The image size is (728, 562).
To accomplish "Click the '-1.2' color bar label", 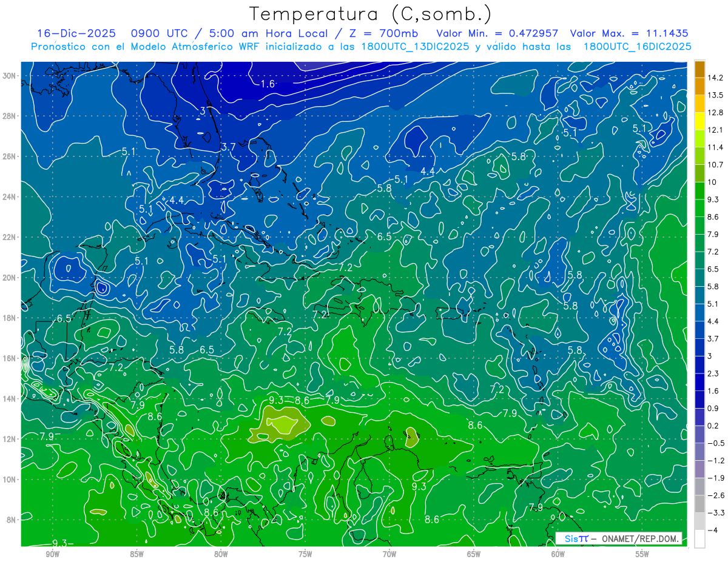I will 715,460.
